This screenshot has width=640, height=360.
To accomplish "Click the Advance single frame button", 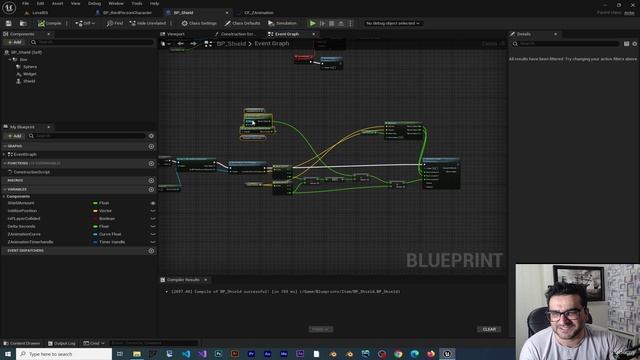I will pos(322,23).
